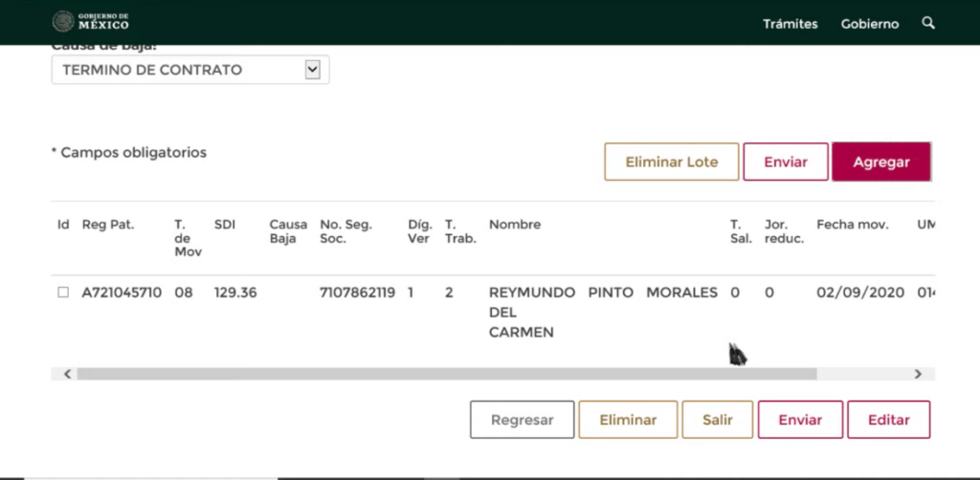
Task: Click the Editar button
Action: coord(889,420)
